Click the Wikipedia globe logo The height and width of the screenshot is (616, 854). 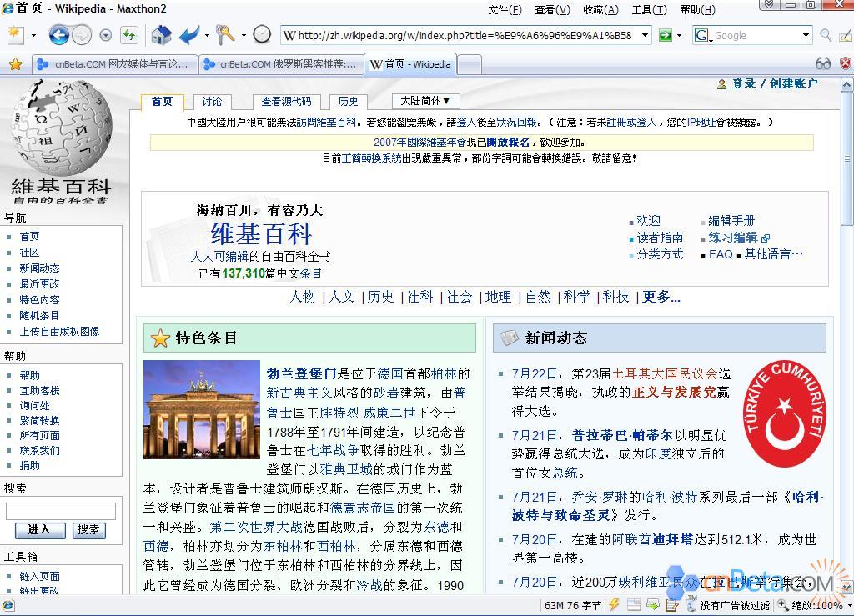click(61, 127)
